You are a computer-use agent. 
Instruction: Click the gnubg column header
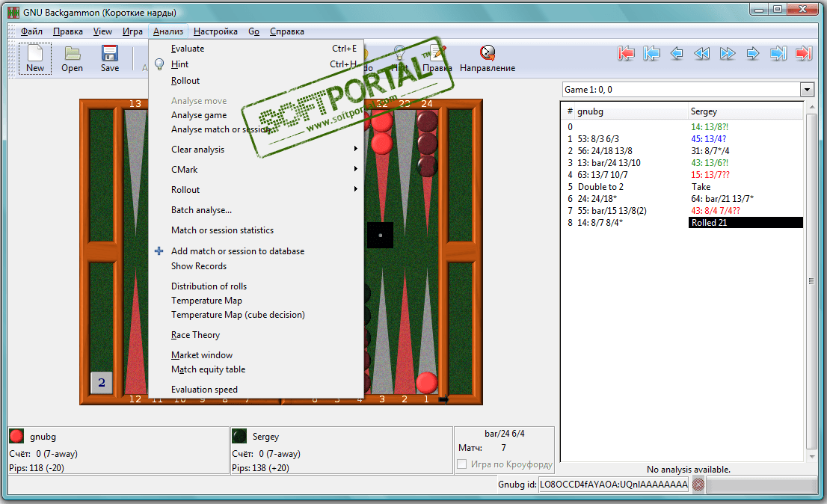pyautogui.click(x=631, y=111)
